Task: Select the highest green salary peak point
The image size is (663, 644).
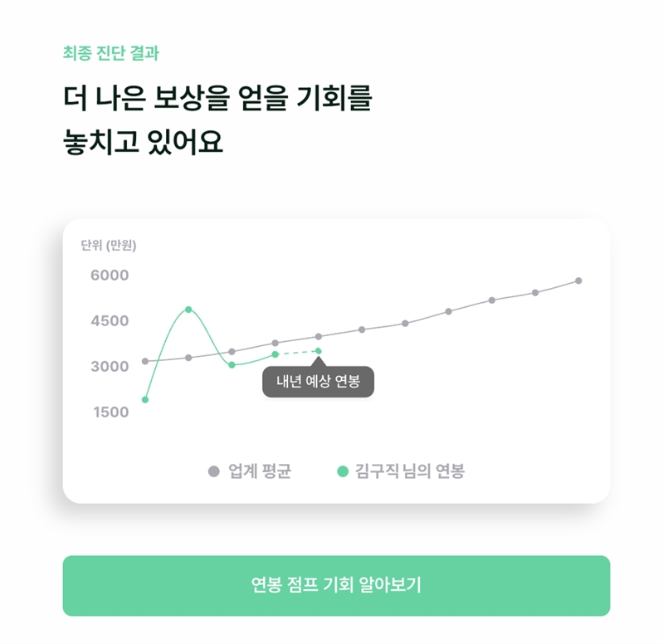Action: click(x=188, y=310)
